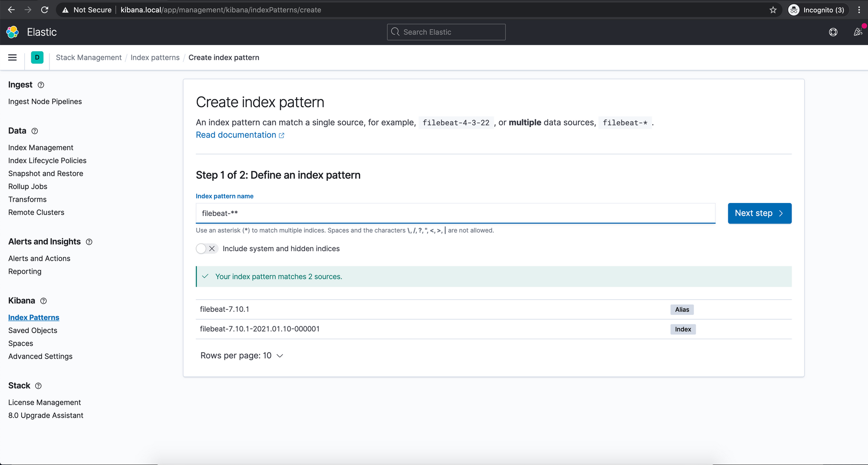
Task: Click the help icon next to Stack
Action: 38,386
